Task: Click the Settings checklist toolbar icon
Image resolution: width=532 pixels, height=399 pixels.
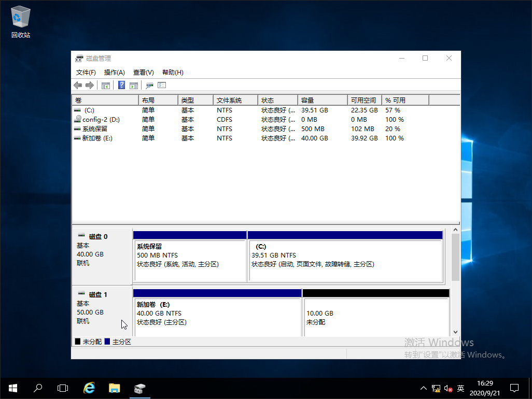Action: [162, 85]
